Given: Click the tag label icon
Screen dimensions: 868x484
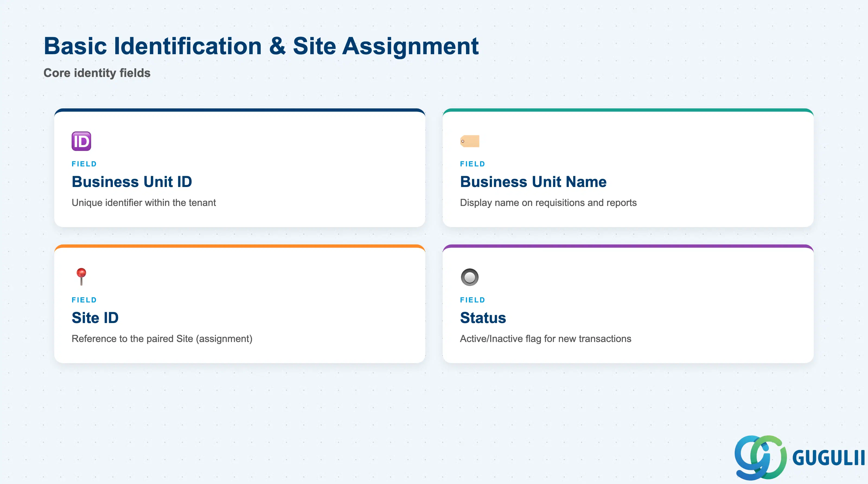Looking at the screenshot, I should coord(470,141).
